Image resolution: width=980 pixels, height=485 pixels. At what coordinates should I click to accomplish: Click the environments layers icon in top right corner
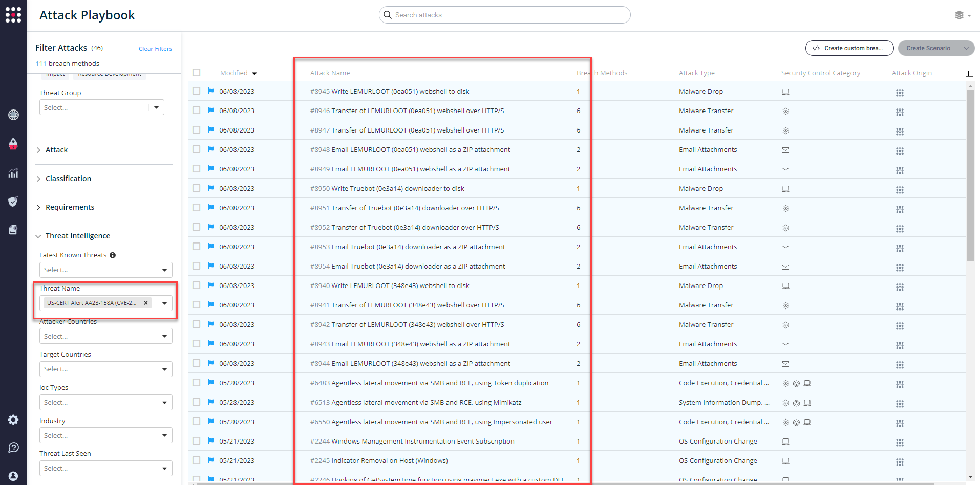(x=960, y=15)
